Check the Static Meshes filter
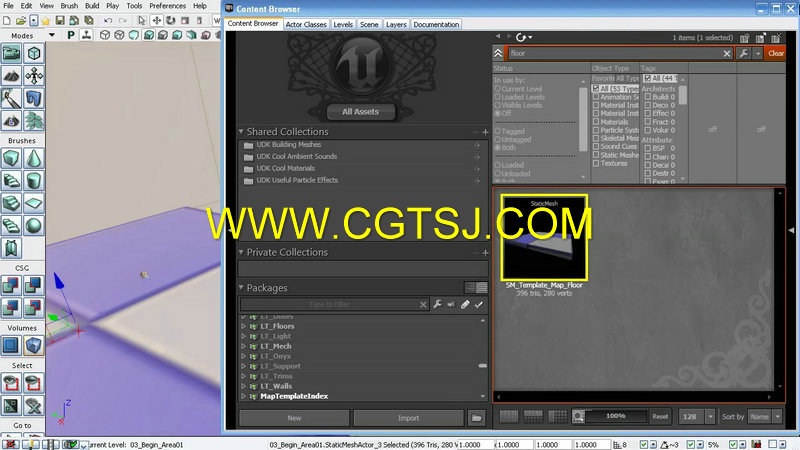 point(596,155)
